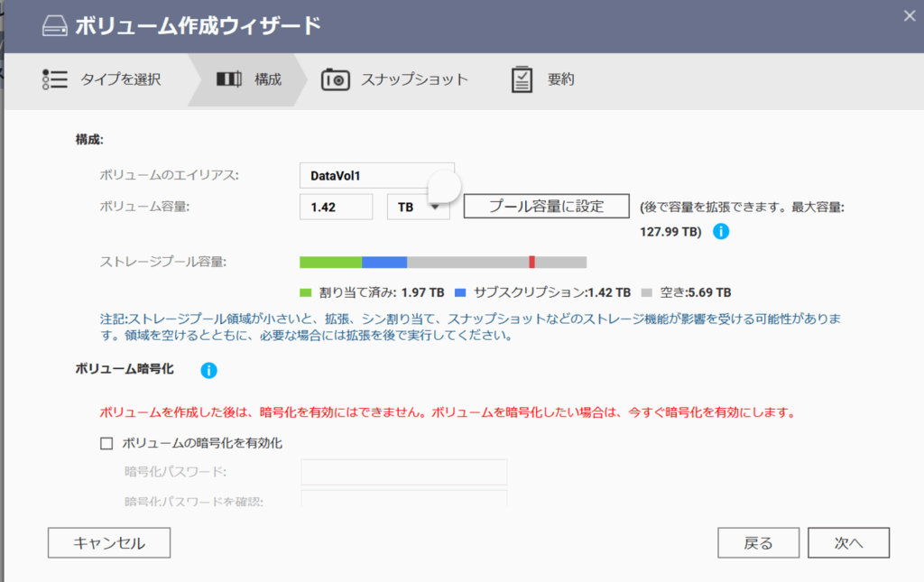Open the TB capacity unit dropdown

pos(418,207)
